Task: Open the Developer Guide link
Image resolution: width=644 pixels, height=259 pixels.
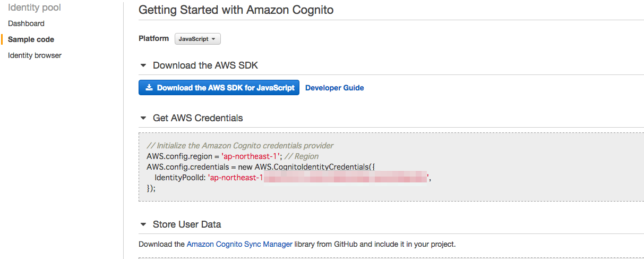Action: (334, 88)
